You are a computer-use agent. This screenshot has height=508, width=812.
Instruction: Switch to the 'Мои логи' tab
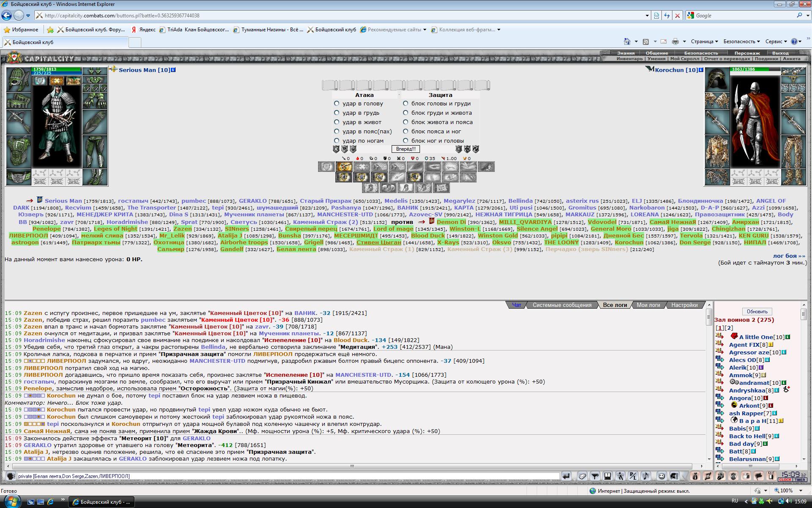(x=648, y=305)
